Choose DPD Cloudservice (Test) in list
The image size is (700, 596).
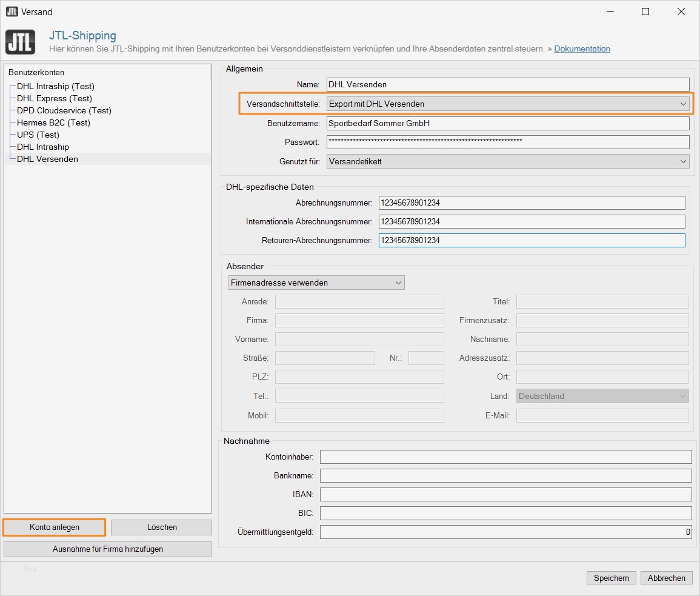click(x=64, y=110)
